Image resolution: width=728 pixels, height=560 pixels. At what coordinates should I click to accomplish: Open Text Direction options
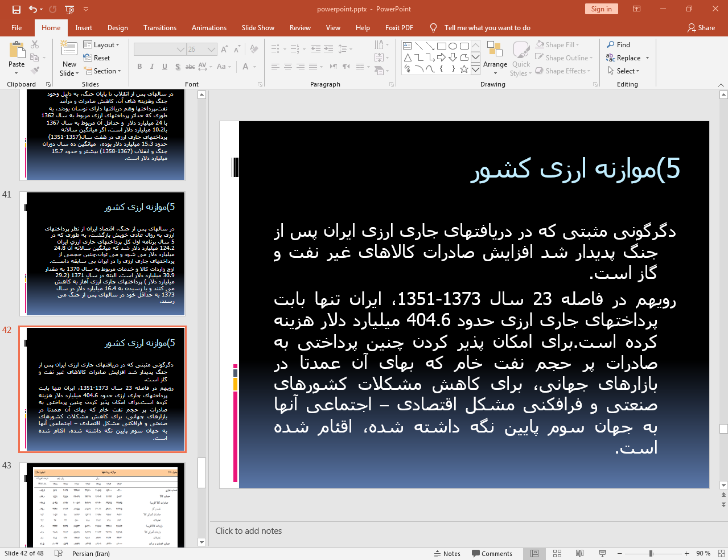coord(381,45)
